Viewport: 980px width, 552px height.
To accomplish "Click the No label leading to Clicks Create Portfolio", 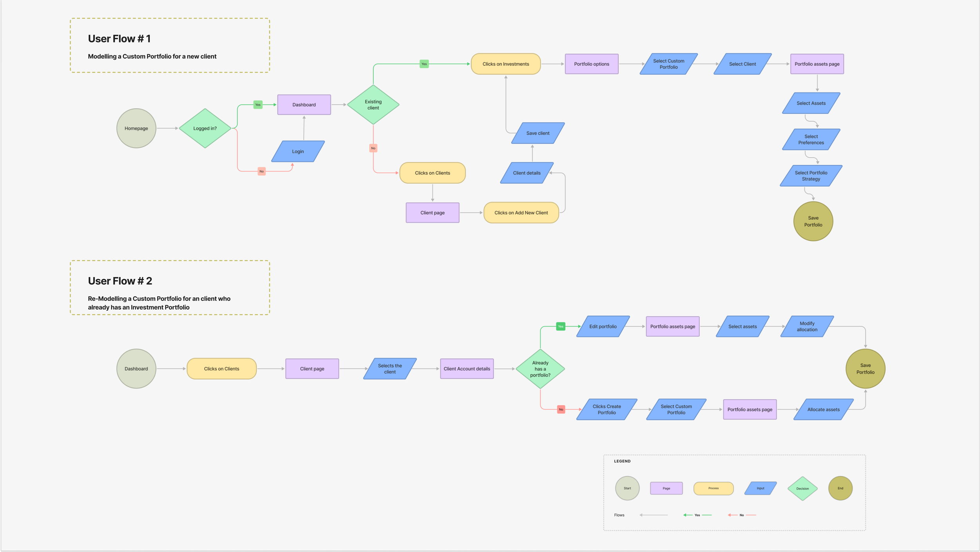I will [x=561, y=410].
